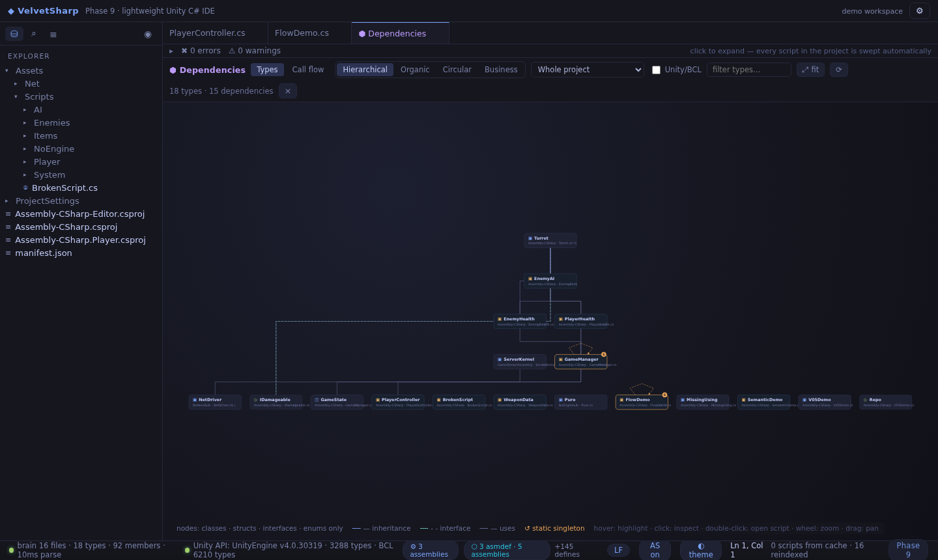Viewport: 938px width, 560px height.
Task: Click the VelvetSharp diamond logo
Action: click(x=11, y=11)
